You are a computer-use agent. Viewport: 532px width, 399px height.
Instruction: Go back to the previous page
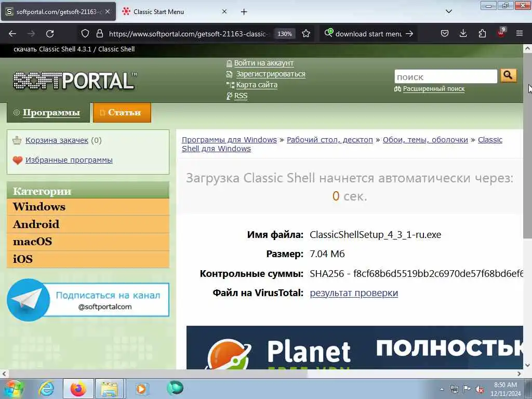(12, 34)
